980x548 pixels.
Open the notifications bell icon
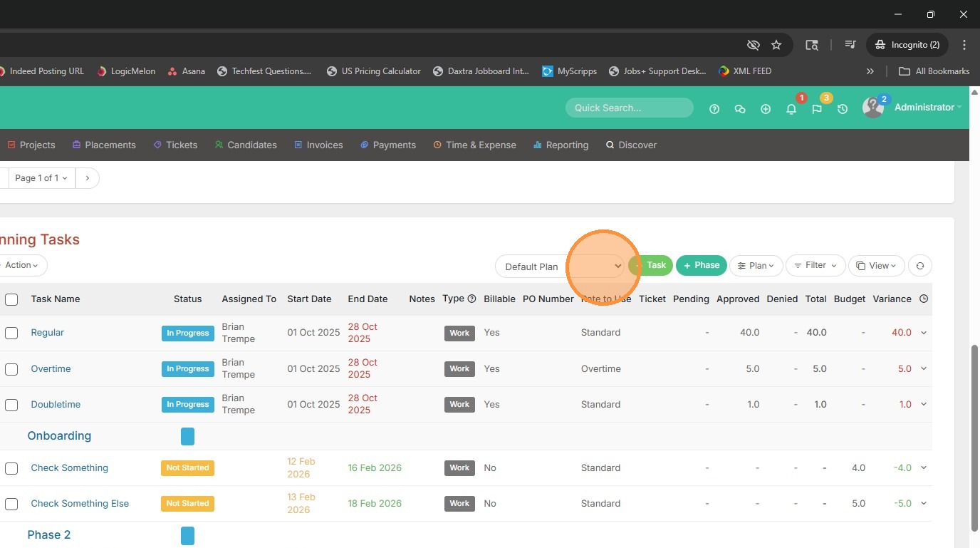(x=791, y=109)
